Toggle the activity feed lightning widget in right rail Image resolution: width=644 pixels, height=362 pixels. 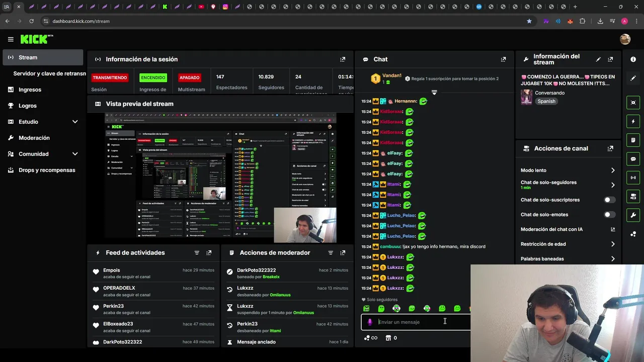(x=633, y=121)
